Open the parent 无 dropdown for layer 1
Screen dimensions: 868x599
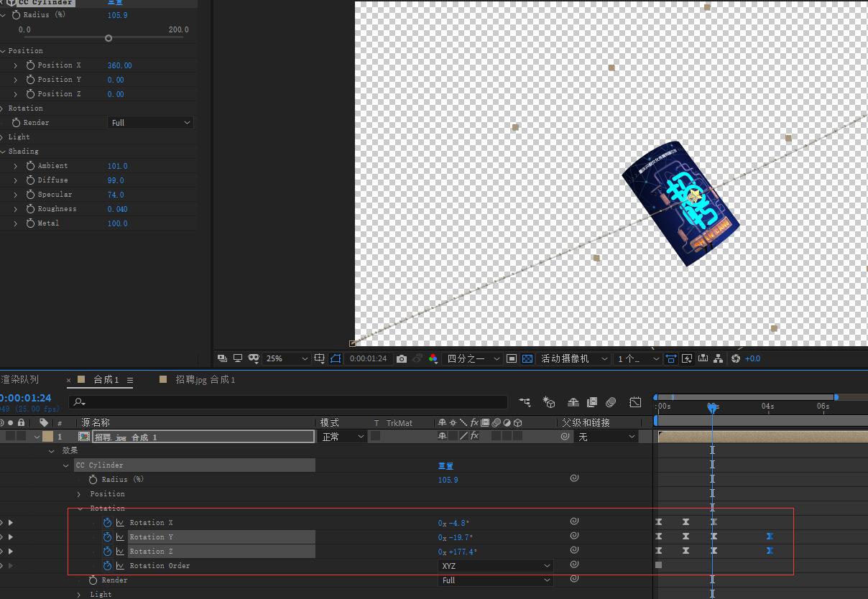pos(607,437)
